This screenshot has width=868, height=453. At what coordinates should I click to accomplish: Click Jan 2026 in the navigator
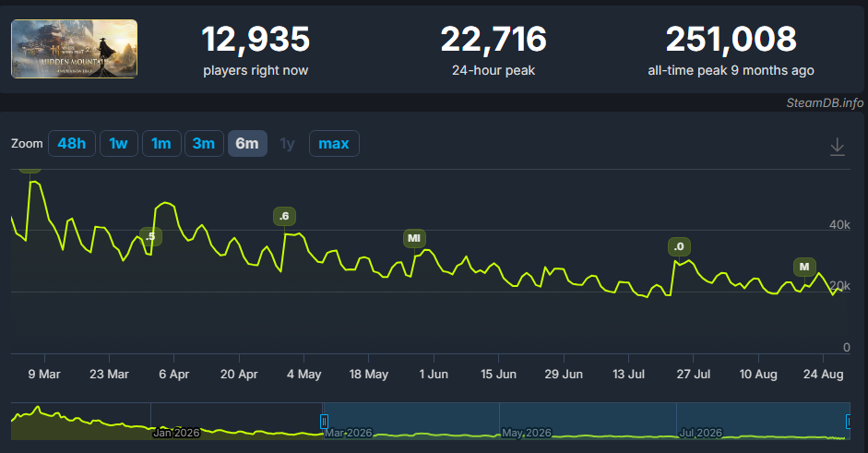[x=175, y=433]
